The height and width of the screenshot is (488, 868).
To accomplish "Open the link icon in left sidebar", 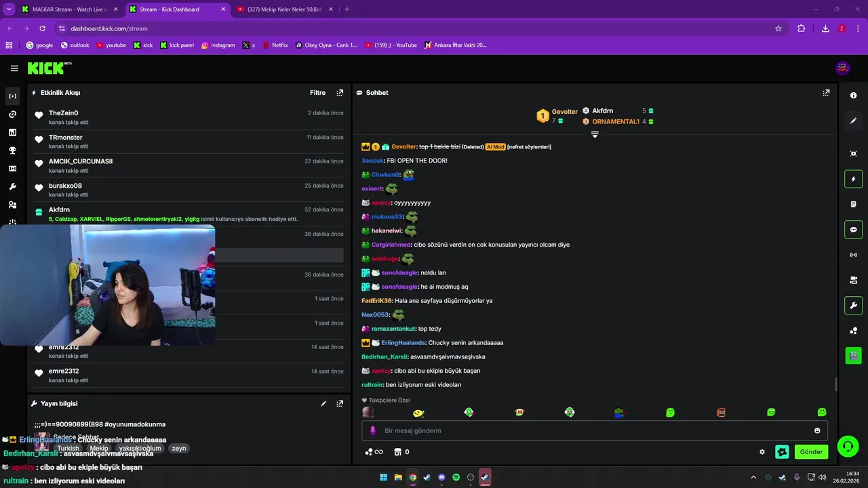I will point(12,115).
